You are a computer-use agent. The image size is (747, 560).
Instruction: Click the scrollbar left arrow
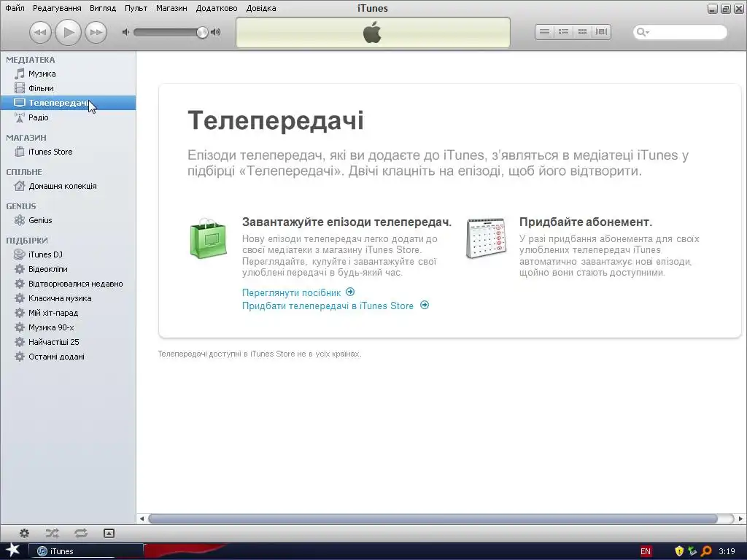pyautogui.click(x=142, y=518)
